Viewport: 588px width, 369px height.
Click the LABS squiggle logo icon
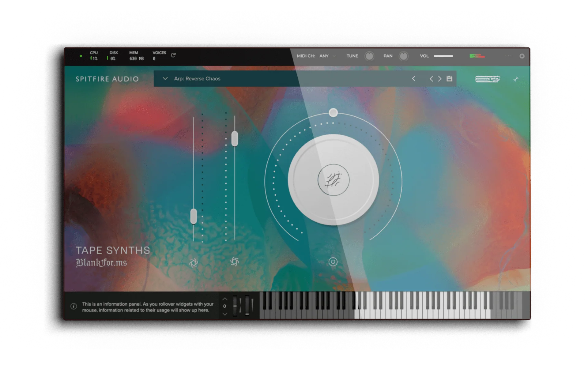point(488,79)
